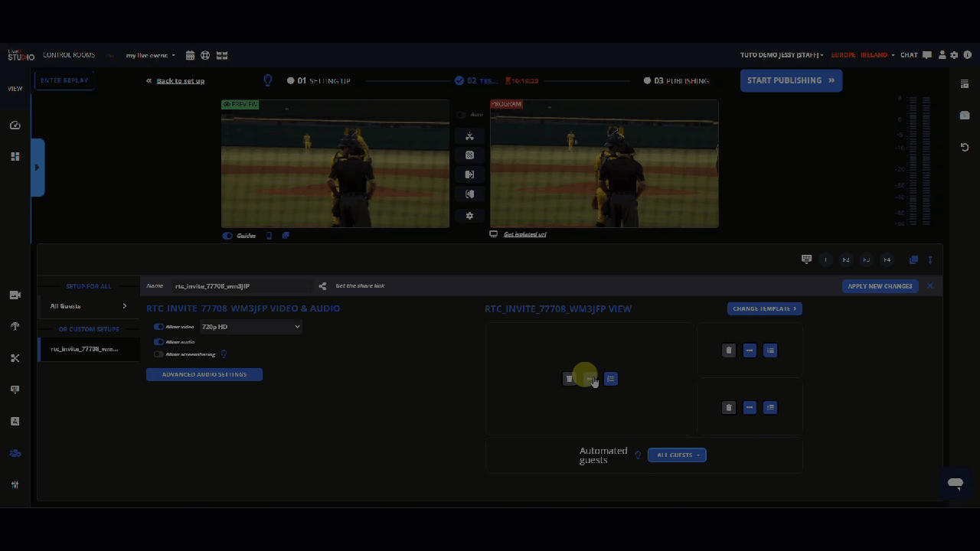The image size is (980, 551).
Task: Enable the Allow screensharing switch
Action: click(158, 354)
